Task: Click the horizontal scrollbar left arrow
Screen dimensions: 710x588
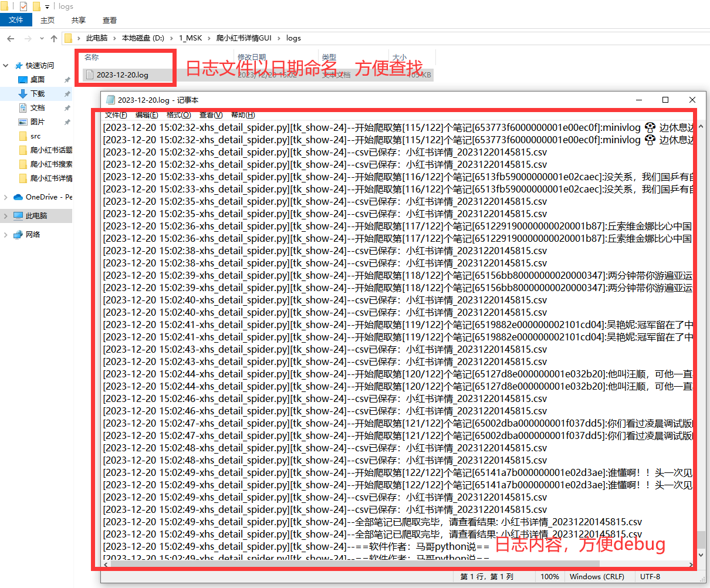Action: tap(106, 565)
